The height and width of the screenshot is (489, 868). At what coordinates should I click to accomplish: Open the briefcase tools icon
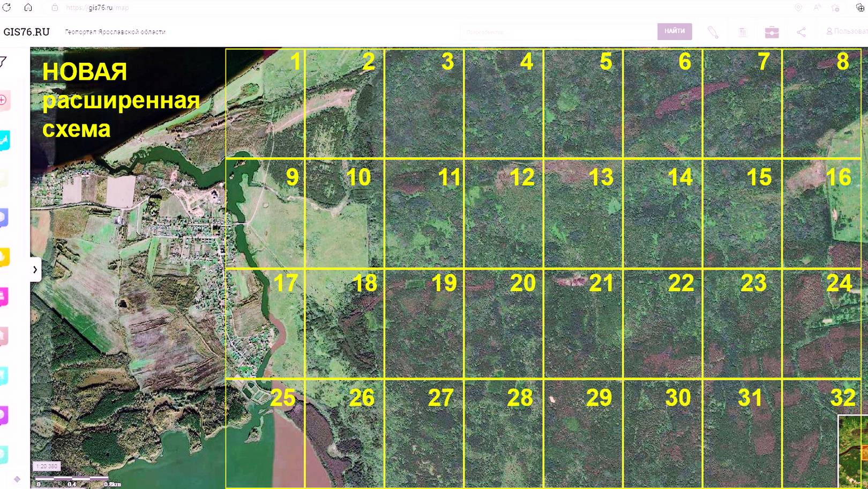[x=772, y=32]
